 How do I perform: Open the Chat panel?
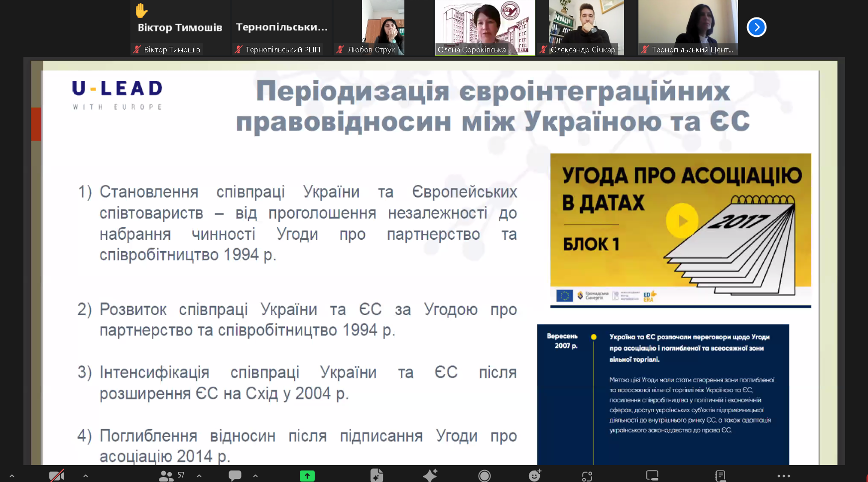(x=235, y=476)
